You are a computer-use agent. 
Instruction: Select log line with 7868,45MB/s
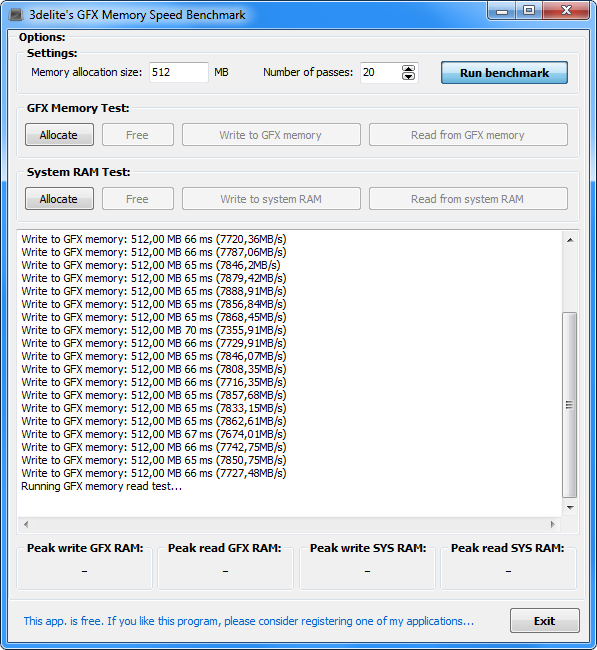pos(154,317)
